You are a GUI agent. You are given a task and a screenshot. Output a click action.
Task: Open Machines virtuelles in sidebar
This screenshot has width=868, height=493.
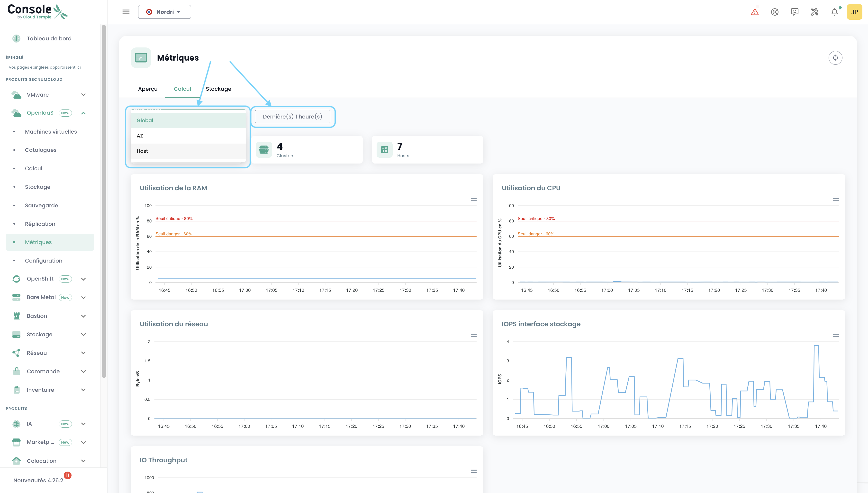tap(51, 132)
